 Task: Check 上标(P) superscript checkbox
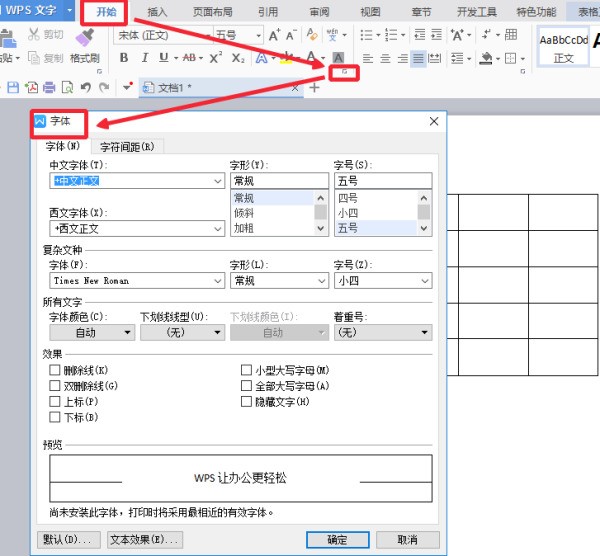point(55,401)
